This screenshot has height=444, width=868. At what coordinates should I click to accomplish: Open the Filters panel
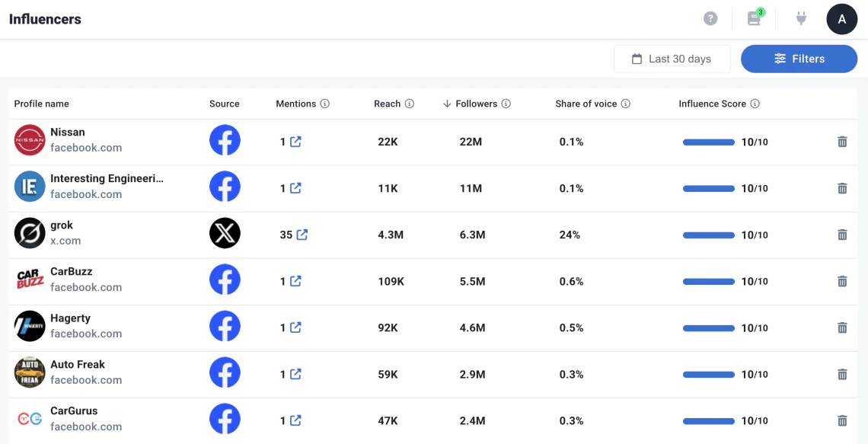(x=799, y=59)
